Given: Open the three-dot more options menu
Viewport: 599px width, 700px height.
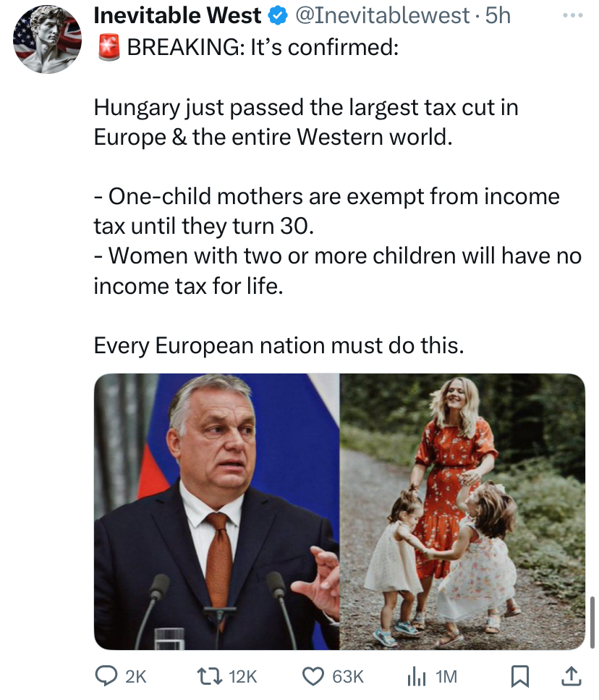Looking at the screenshot, I should point(573,16).
